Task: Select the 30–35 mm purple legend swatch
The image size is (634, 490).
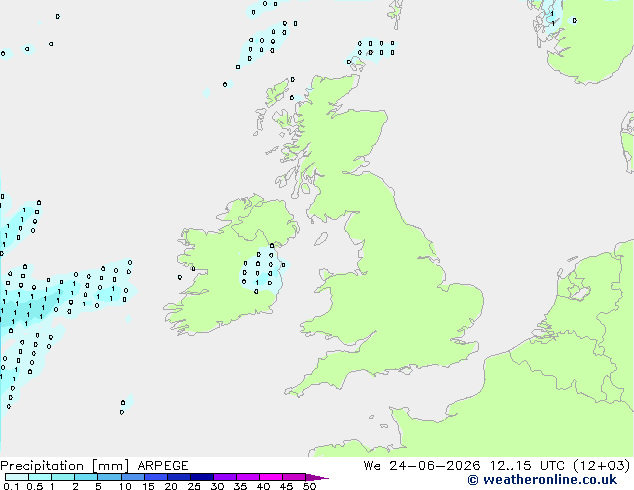Action: 225,477
